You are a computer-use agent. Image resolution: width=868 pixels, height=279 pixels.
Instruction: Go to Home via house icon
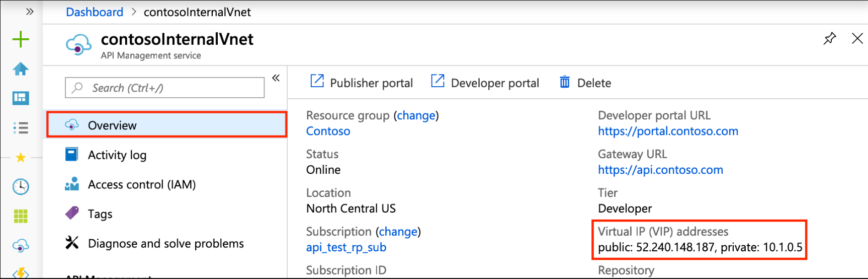point(21,69)
